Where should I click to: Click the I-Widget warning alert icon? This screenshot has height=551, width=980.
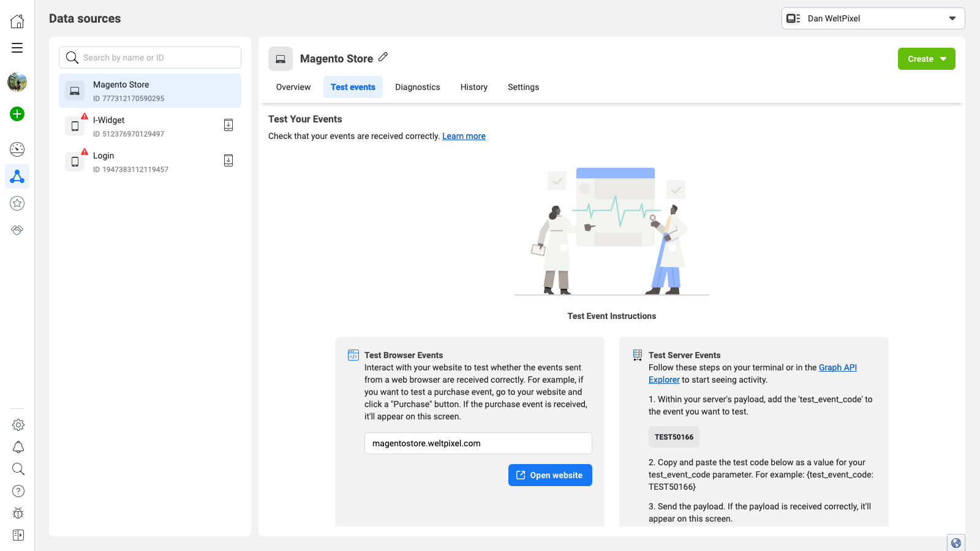point(85,116)
